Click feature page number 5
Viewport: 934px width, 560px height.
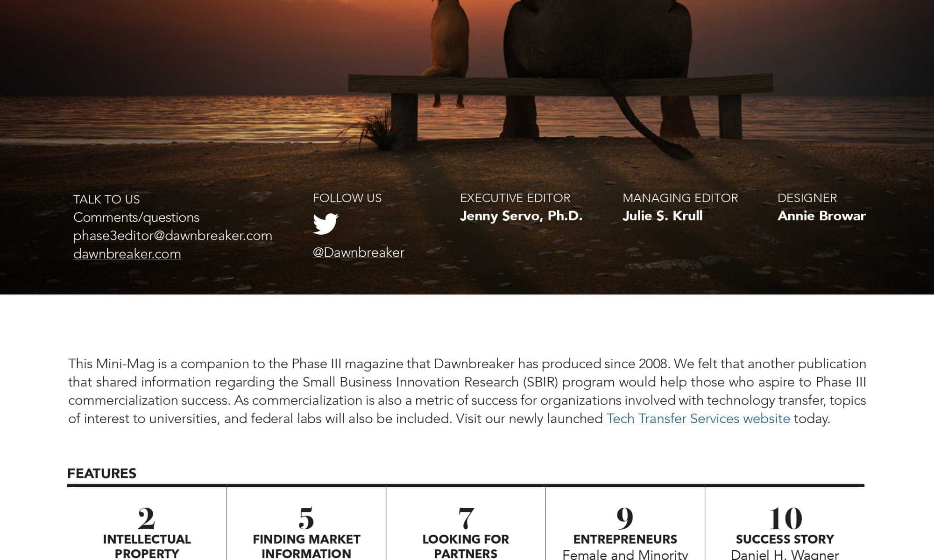click(306, 518)
